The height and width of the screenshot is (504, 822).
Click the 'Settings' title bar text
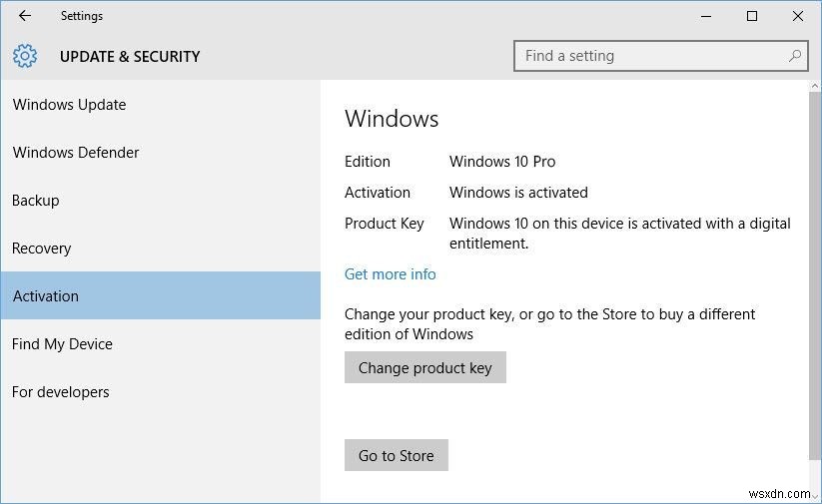[82, 16]
